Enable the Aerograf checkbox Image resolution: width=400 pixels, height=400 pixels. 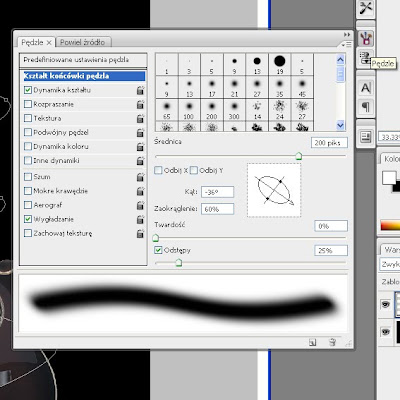pyautogui.click(x=28, y=205)
